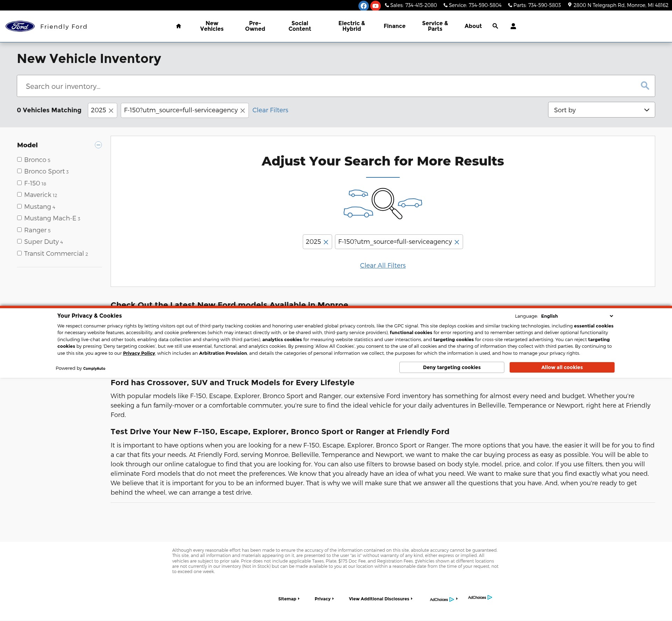Open the Facebook page icon
672x621 pixels.
tap(364, 6)
